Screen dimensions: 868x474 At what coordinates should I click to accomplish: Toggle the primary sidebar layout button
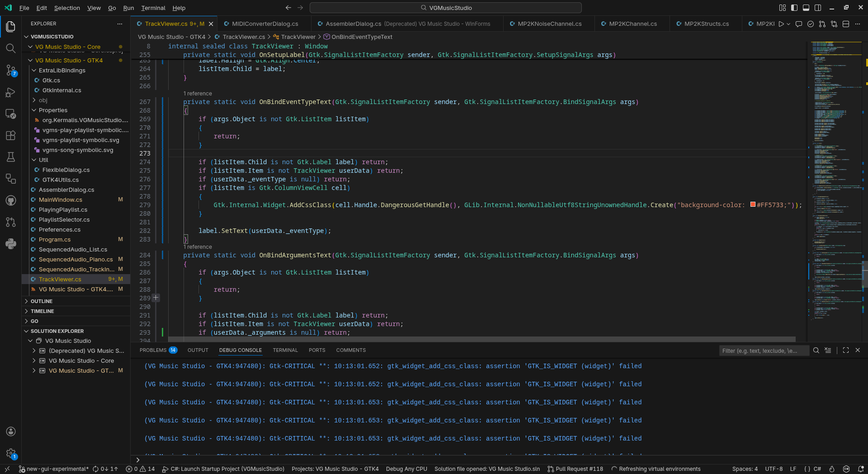pos(794,8)
